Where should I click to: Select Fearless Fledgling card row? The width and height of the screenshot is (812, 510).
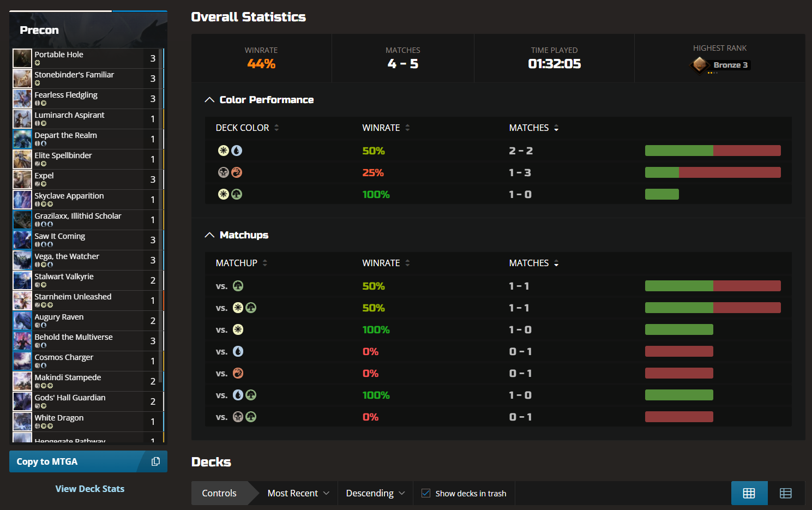click(x=88, y=99)
